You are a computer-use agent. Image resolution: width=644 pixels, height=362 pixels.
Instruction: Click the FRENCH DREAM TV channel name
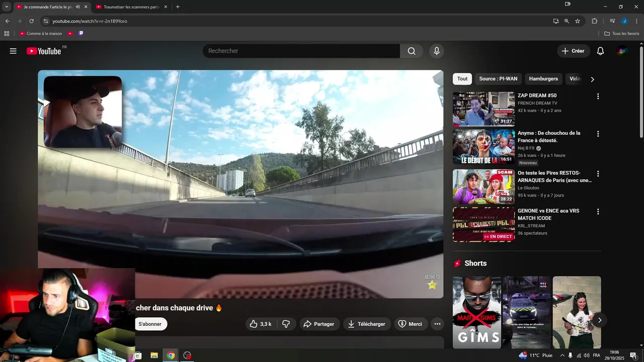537,103
